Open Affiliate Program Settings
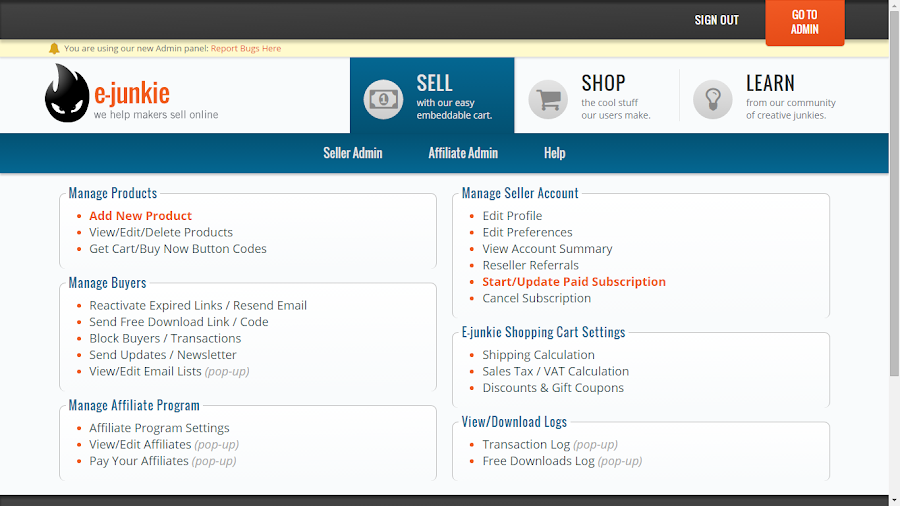 [159, 428]
